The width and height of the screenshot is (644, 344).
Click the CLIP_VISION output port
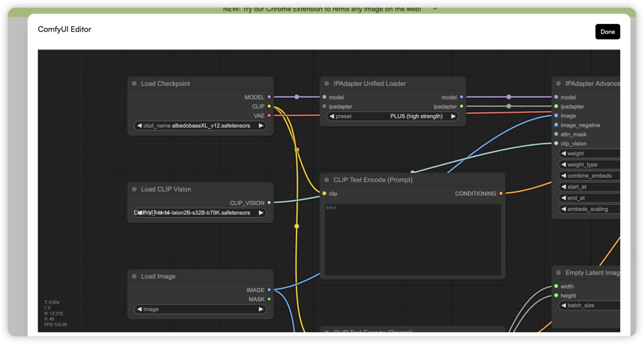(x=269, y=203)
